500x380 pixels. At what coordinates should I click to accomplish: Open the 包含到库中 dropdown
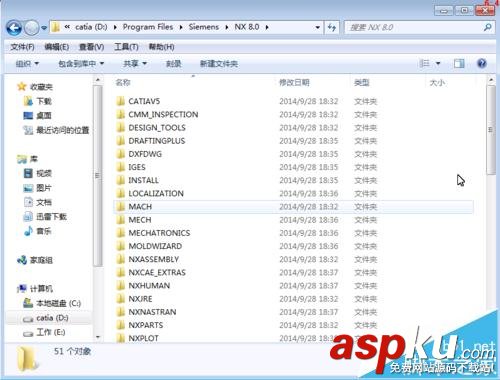81,63
